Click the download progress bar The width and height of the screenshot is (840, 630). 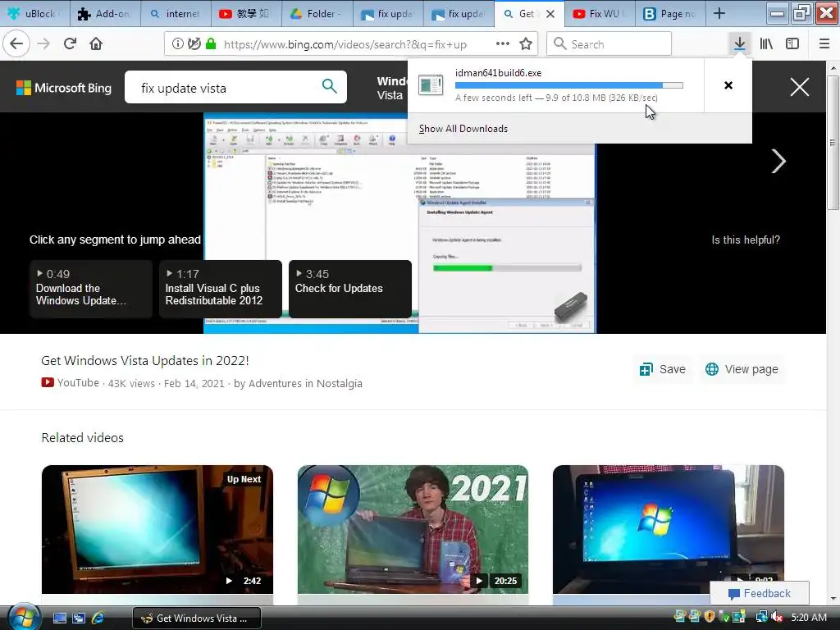[569, 85]
